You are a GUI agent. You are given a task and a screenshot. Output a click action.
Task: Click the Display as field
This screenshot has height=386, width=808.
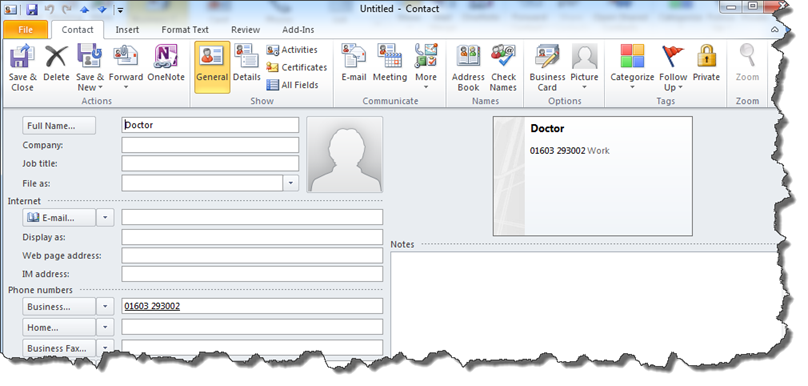[252, 237]
